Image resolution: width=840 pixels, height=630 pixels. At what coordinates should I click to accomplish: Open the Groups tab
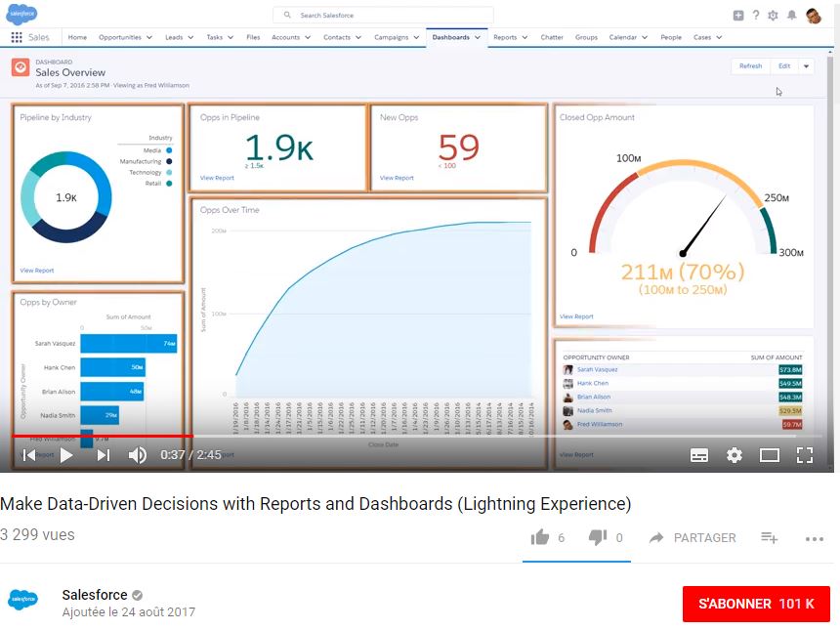point(586,37)
